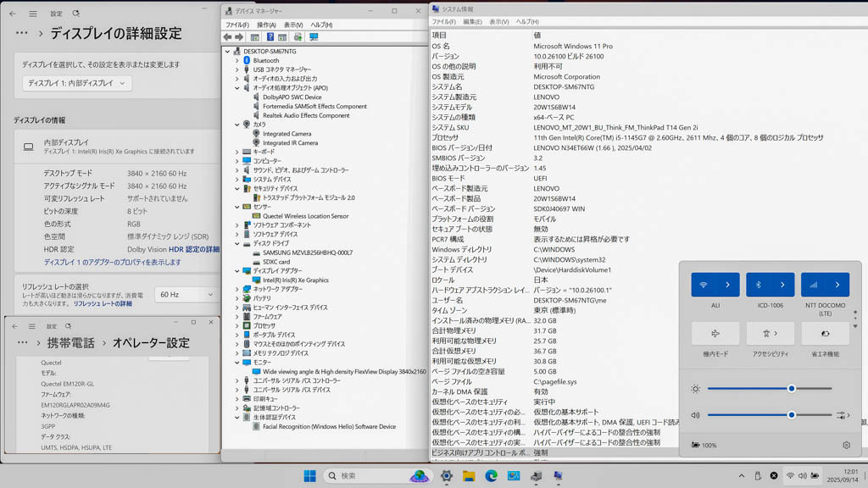Open the hamburger menu in display settings window
This screenshot has height=488, width=868.
33,14
